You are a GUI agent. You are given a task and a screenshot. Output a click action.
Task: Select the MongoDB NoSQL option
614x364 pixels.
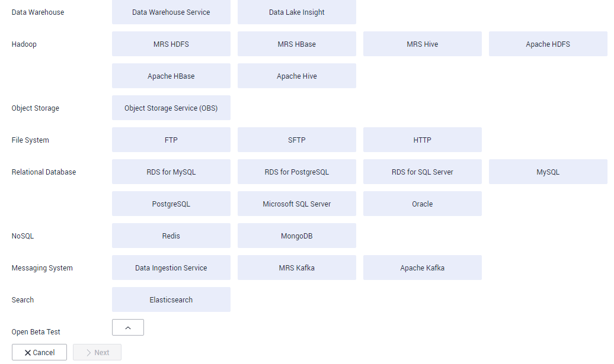(297, 236)
